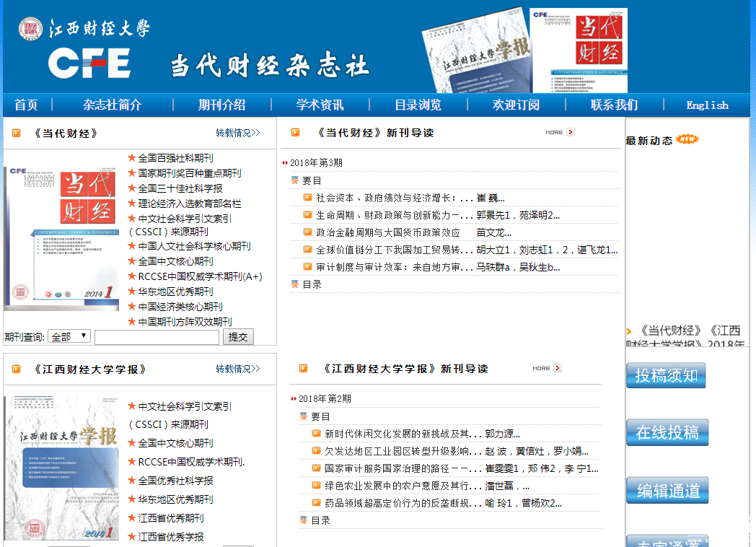Click the 提交 submit button
The height and width of the screenshot is (547, 756).
point(238,337)
